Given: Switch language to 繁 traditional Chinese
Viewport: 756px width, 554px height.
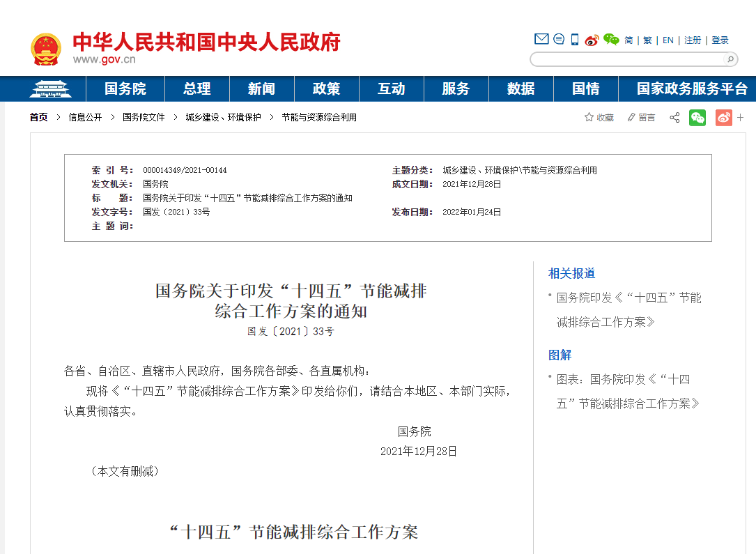Looking at the screenshot, I should tap(647, 40).
